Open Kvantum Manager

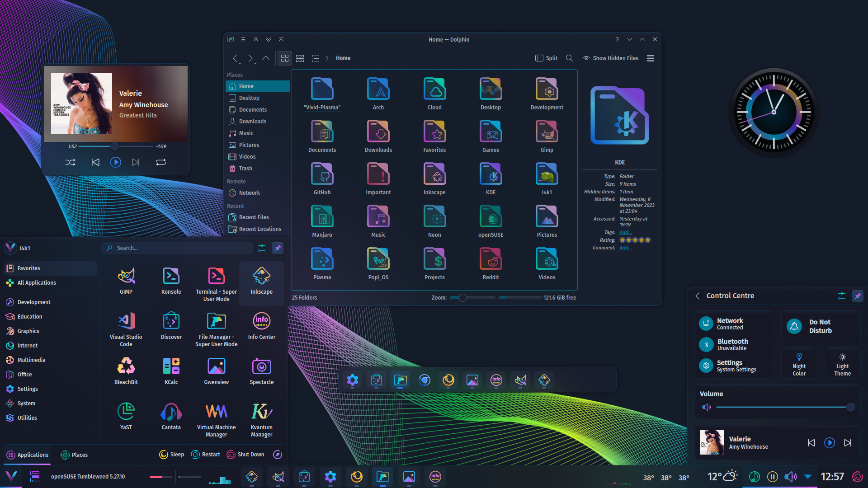tap(261, 419)
